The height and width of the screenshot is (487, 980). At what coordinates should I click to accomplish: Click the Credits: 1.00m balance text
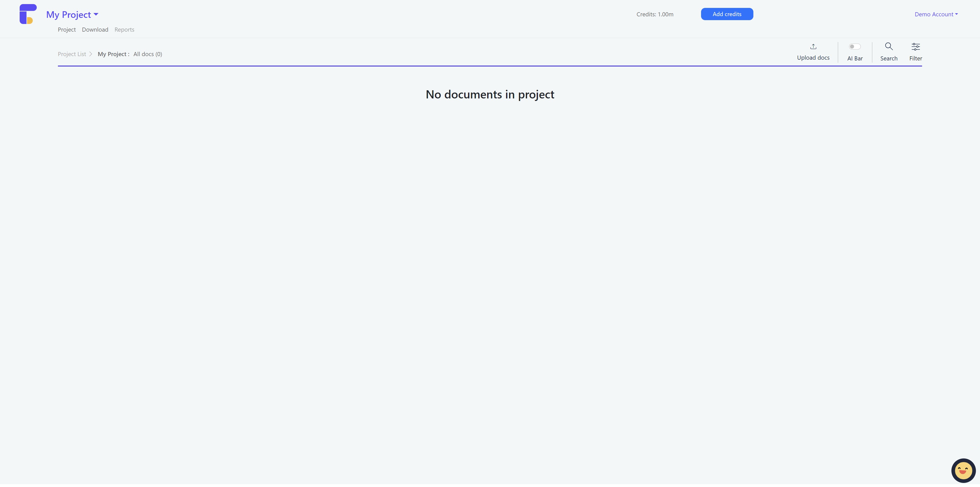pos(655,15)
